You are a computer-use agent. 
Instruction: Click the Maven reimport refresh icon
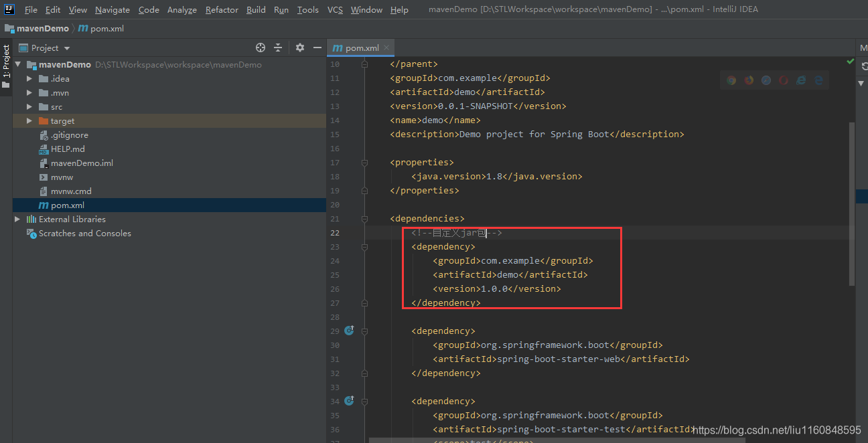pyautogui.click(x=864, y=66)
